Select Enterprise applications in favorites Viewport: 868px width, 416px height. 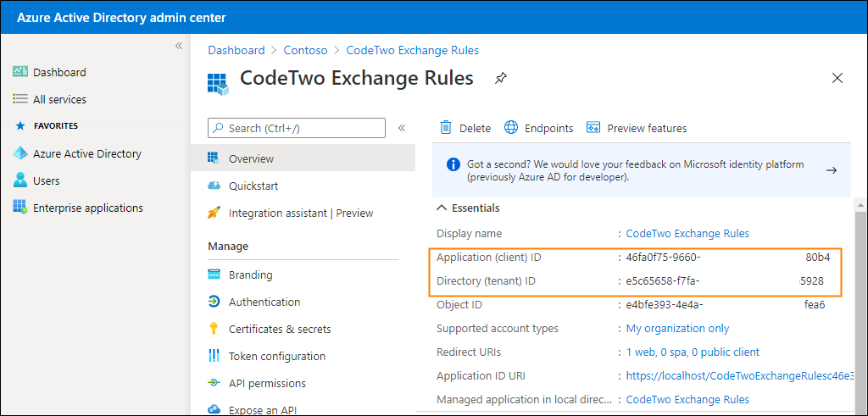88,208
